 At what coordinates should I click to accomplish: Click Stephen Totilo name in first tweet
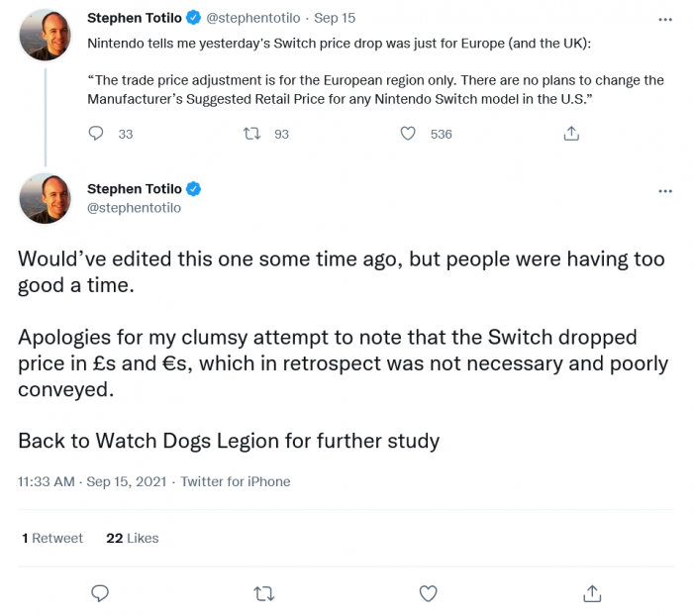(135, 17)
